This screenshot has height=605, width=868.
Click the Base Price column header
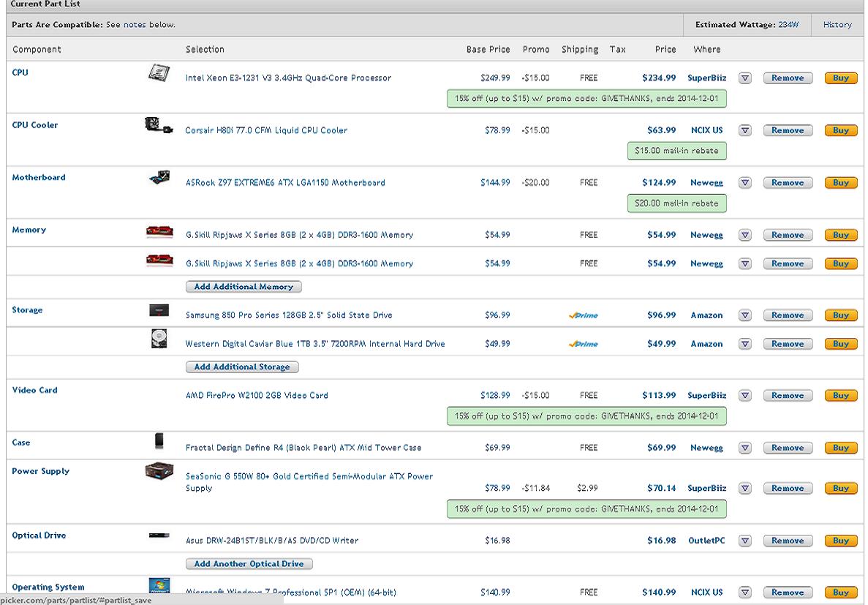tap(488, 49)
